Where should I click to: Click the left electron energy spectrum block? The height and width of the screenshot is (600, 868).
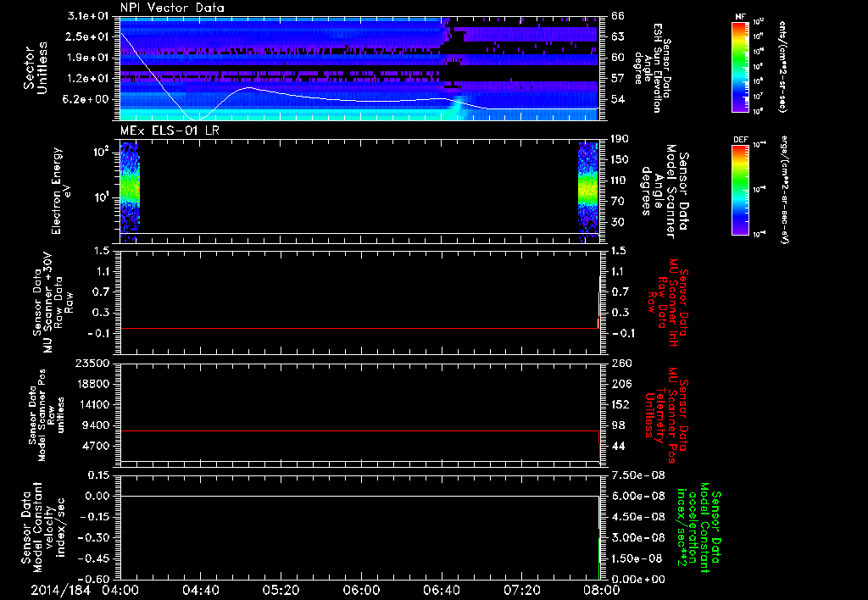coord(130,186)
